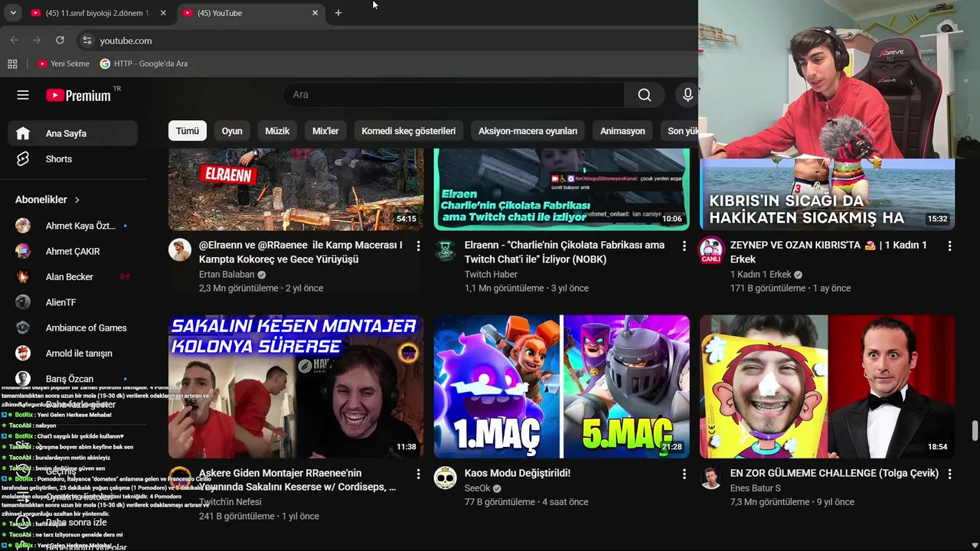
Task: Select the Oyun filter chip
Action: point(232,131)
